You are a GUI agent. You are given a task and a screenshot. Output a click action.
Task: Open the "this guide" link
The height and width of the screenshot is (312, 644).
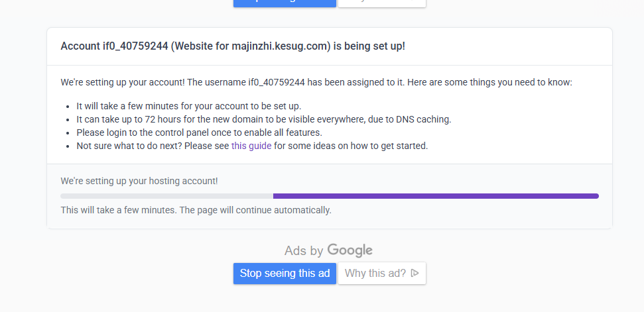[251, 146]
